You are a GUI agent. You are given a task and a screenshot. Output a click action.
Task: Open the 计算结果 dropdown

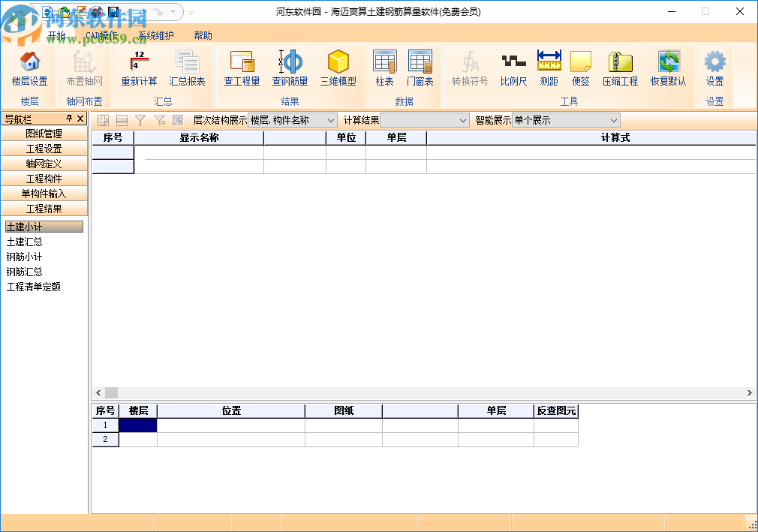[x=425, y=120]
